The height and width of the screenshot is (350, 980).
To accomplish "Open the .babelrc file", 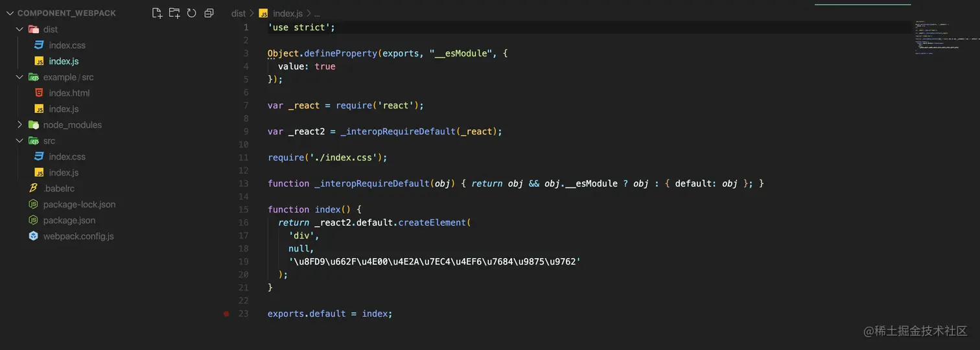I will 59,189.
